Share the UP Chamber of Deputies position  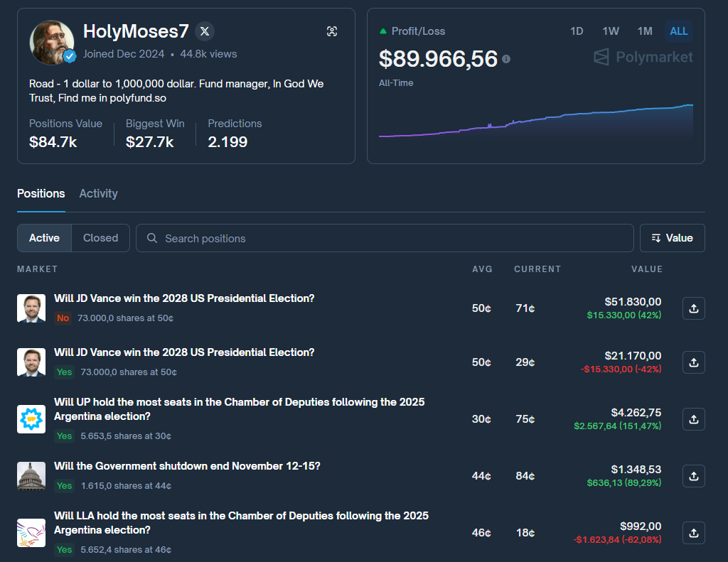(694, 419)
